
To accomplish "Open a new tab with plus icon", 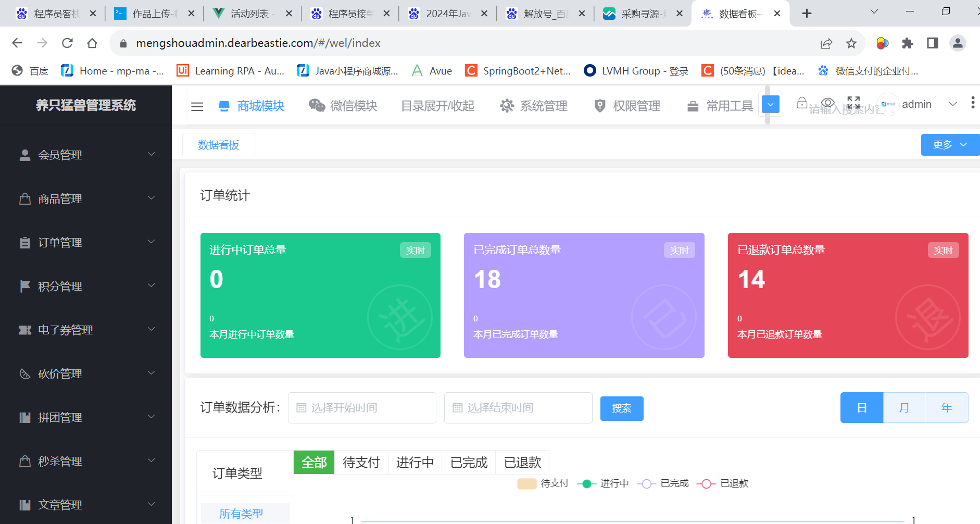I will (x=807, y=14).
